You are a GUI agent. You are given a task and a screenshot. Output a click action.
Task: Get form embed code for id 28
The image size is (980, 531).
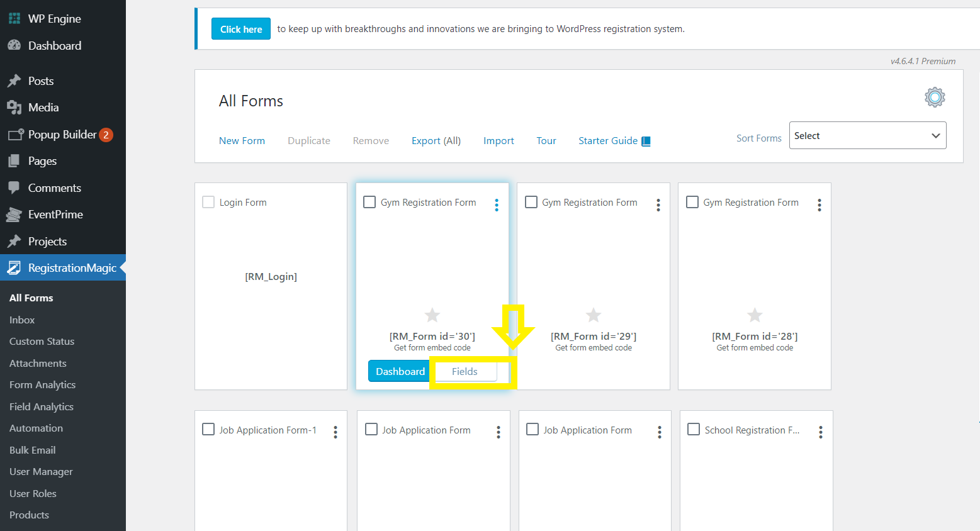coord(755,348)
